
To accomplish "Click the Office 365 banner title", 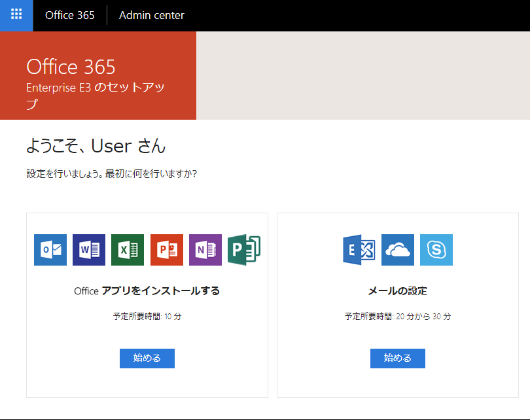I will pos(71,67).
